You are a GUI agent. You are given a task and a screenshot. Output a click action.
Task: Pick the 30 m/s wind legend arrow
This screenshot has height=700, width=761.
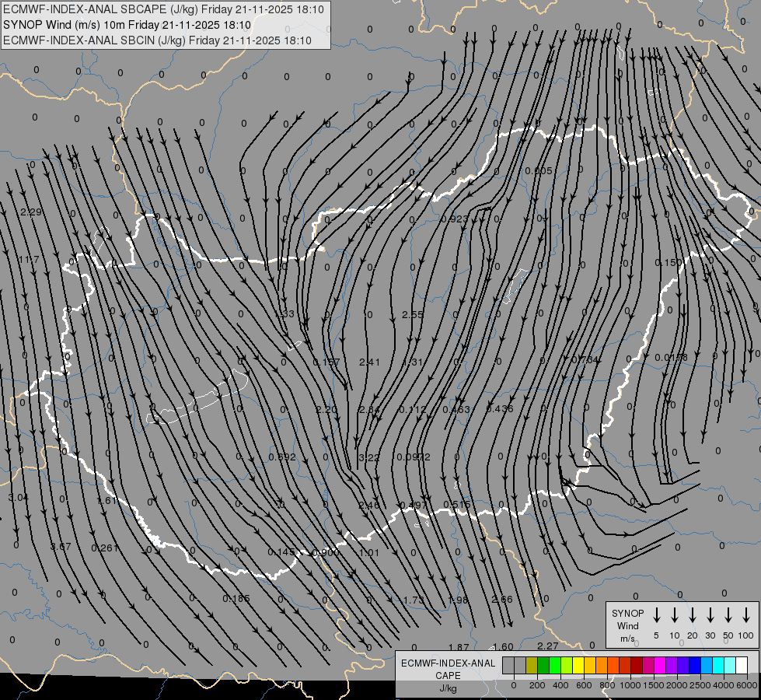coord(710,615)
